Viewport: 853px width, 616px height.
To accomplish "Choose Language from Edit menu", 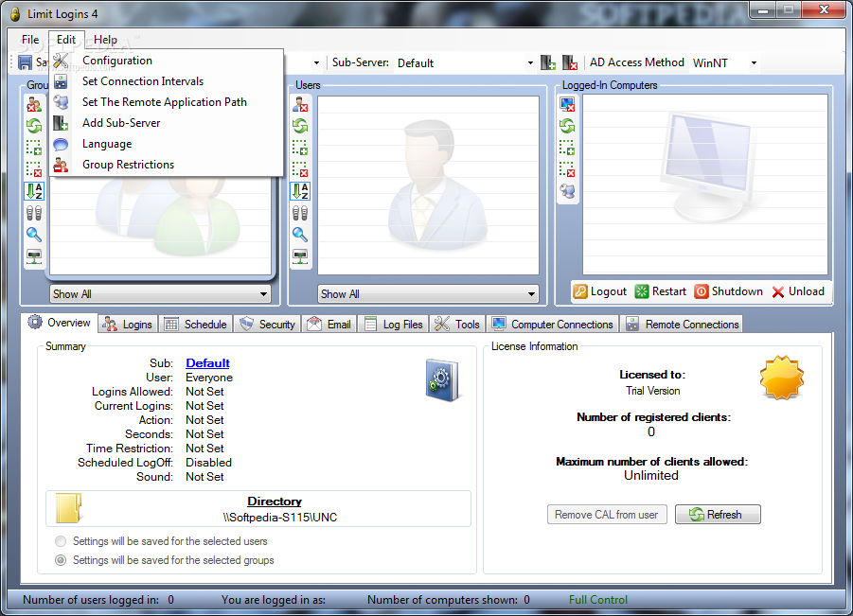I will pos(167,144).
